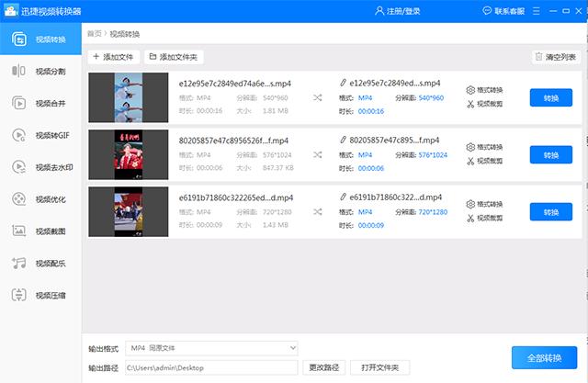Viewport: 588px width, 383px height.
Task: Click the 更改路径 button
Action: 323,367
